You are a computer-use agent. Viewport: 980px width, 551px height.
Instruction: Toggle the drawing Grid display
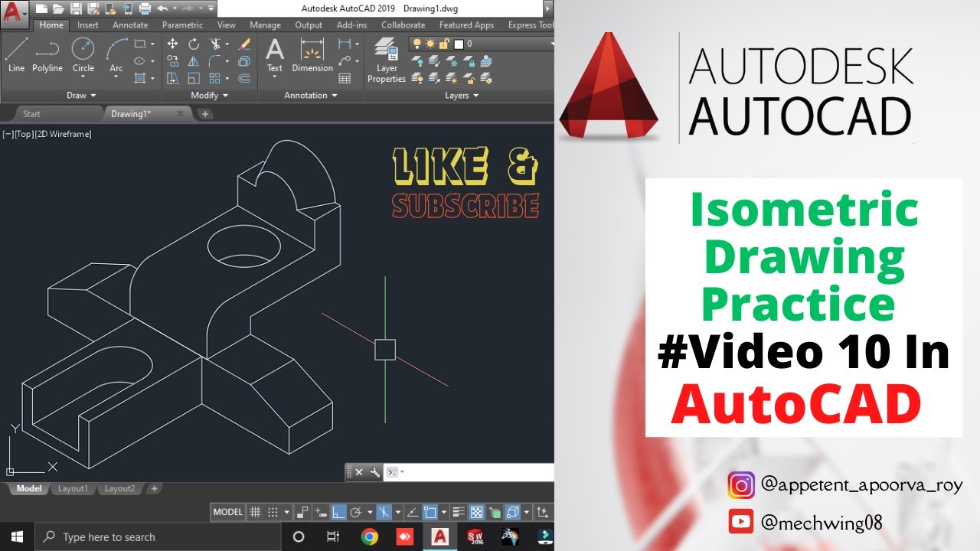click(x=255, y=512)
